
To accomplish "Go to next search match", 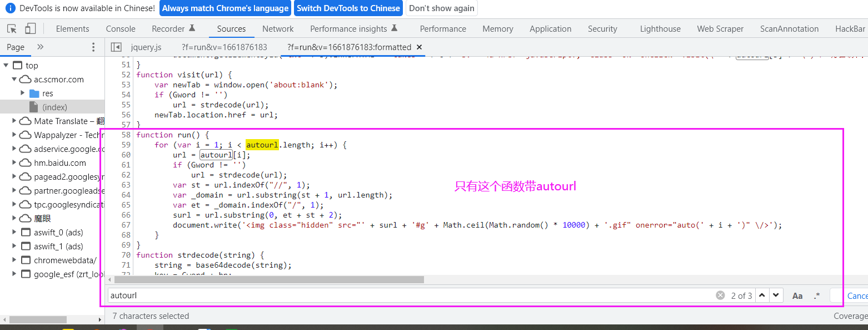I will pos(776,295).
